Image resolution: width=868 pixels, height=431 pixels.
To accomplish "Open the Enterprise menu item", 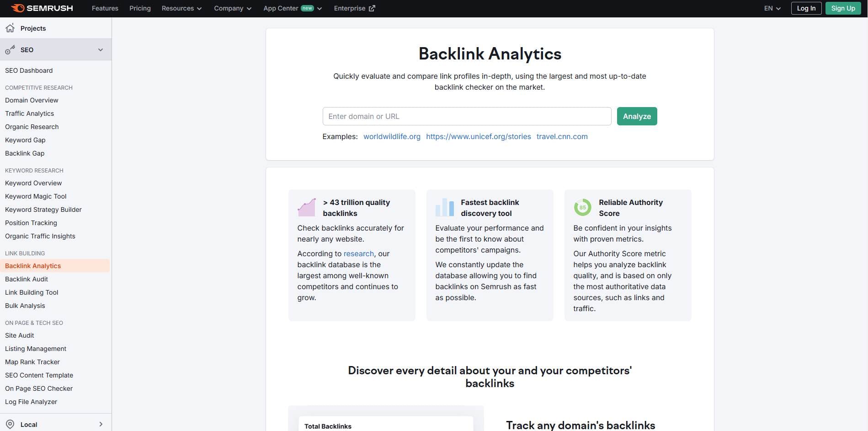I will [x=354, y=8].
